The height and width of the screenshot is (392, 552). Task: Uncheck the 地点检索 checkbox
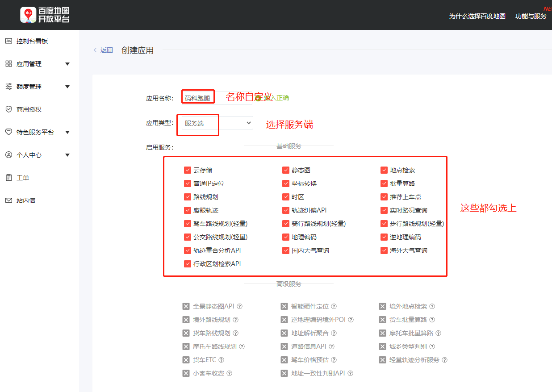tap(384, 170)
